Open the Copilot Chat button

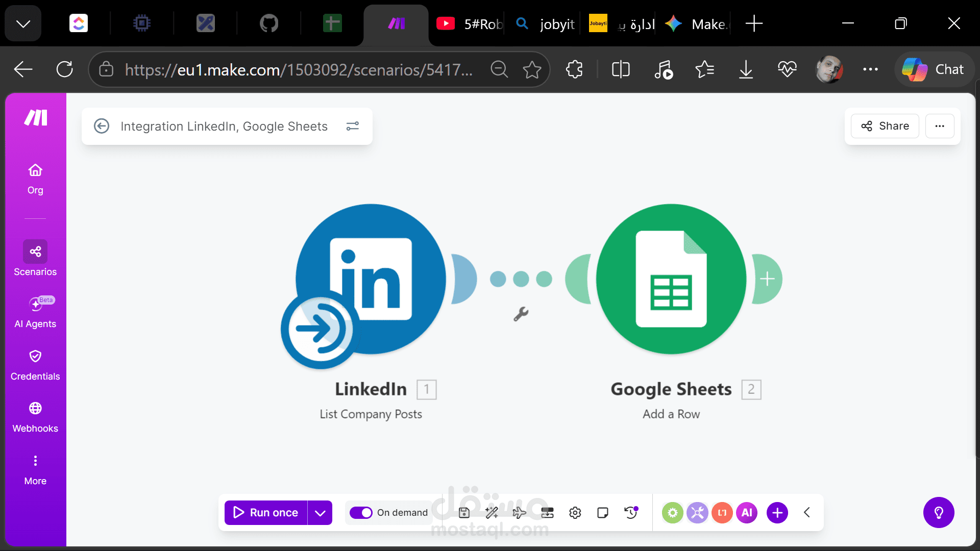point(934,69)
